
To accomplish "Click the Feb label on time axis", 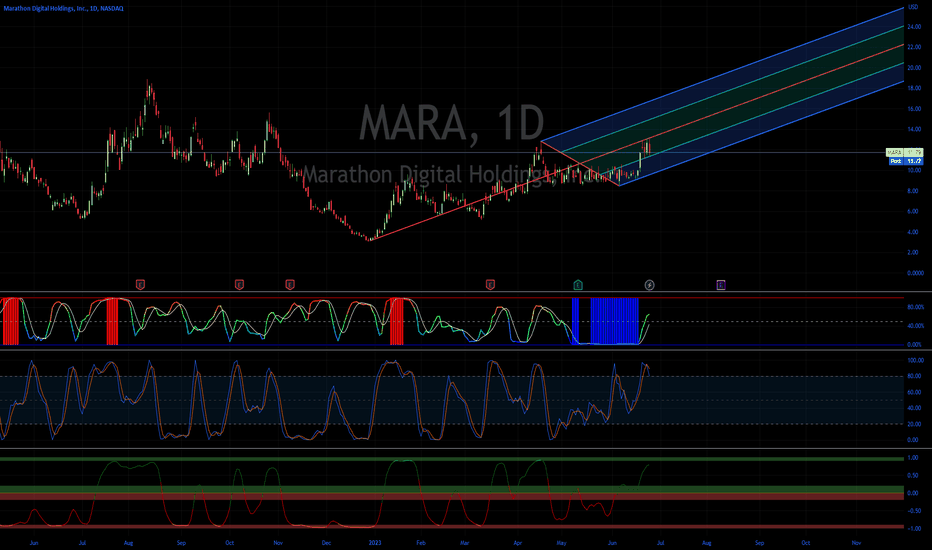I will (421, 543).
